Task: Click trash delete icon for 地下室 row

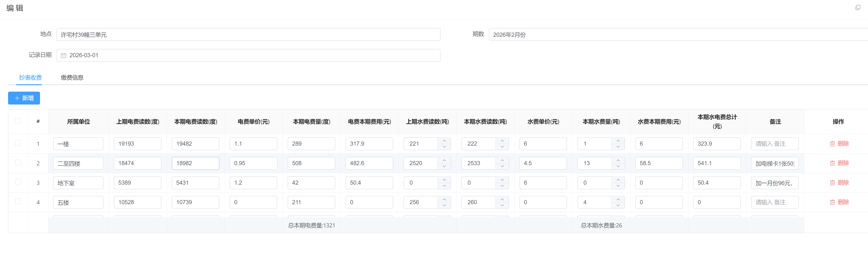Action: [x=832, y=183]
